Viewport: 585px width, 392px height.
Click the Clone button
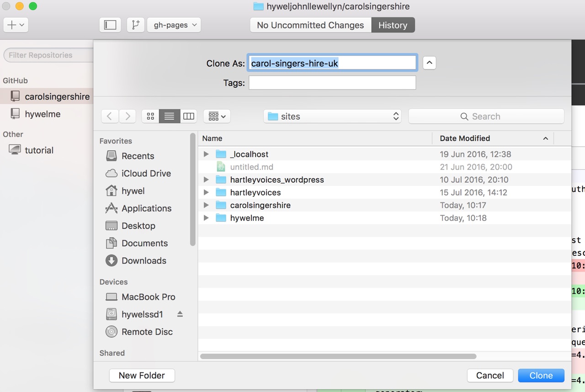(541, 375)
